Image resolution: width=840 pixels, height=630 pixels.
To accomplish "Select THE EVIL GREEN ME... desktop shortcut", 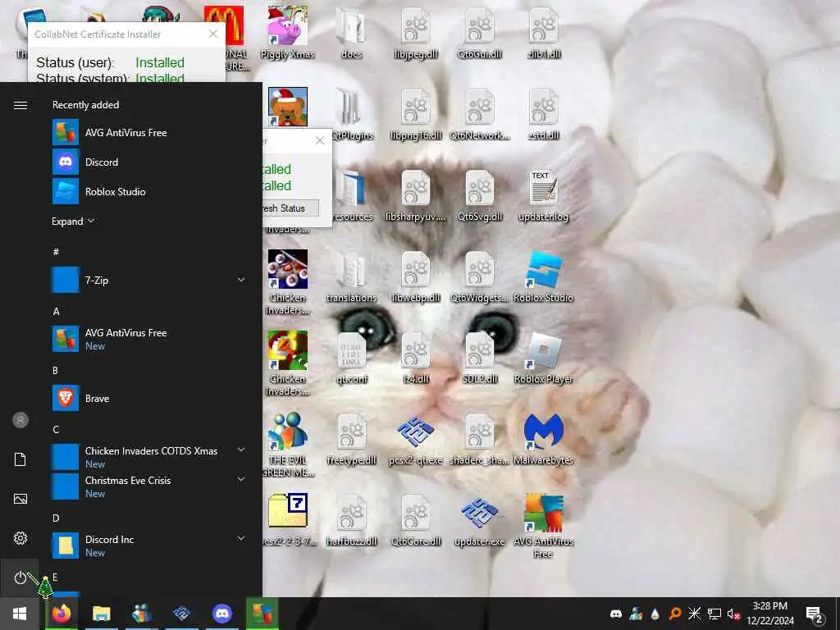I will (x=288, y=445).
